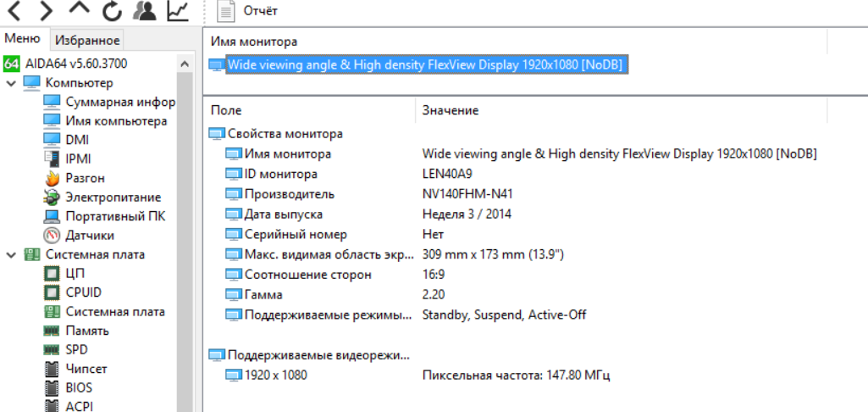Collapse the Системная плата tree branch
The image size is (868, 412).
click(x=10, y=255)
